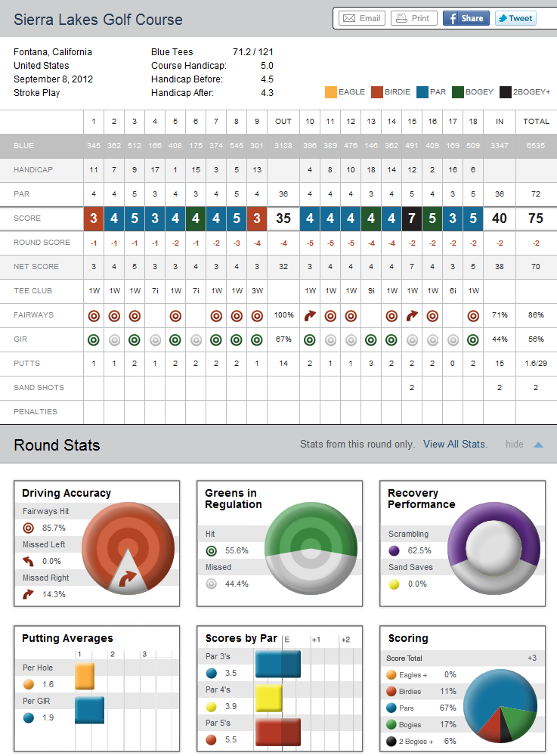Click the Email button

click(x=362, y=18)
